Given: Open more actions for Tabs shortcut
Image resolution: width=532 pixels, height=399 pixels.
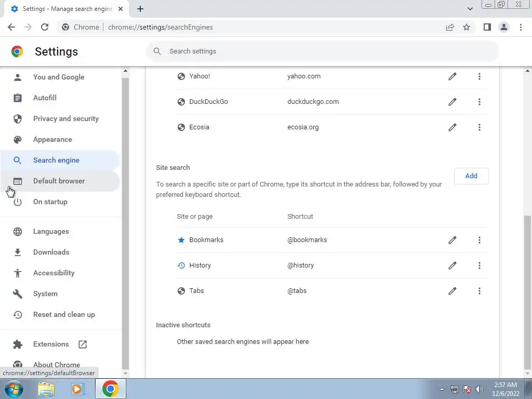Looking at the screenshot, I should tap(480, 291).
